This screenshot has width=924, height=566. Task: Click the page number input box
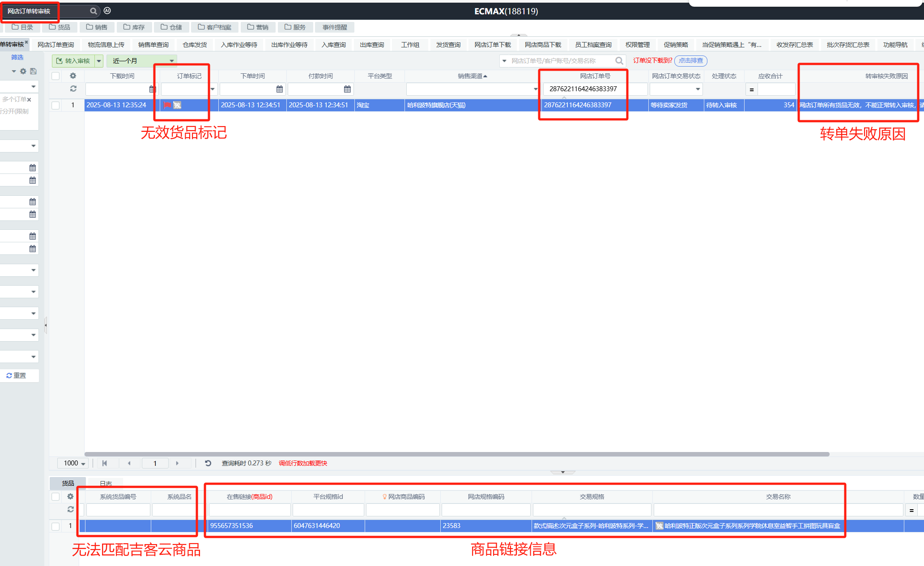coord(155,463)
